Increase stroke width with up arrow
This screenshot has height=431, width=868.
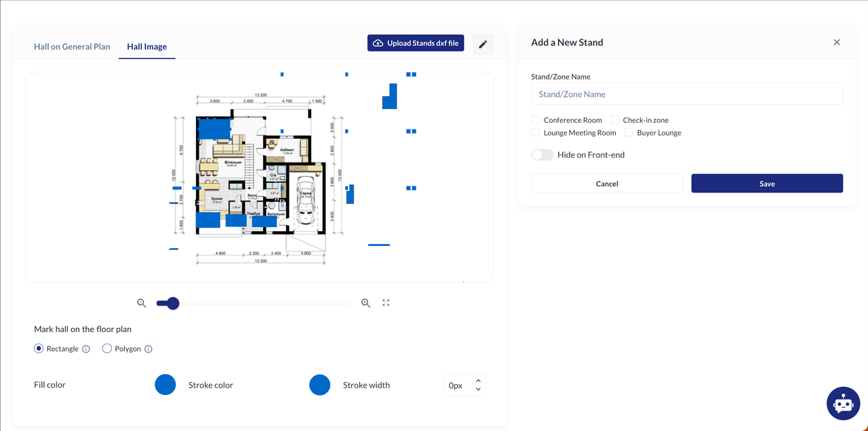pos(478,381)
